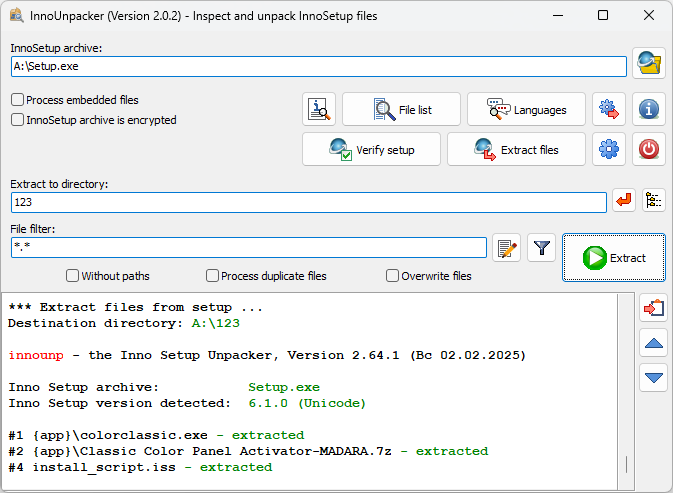Image resolution: width=673 pixels, height=493 pixels.
Task: Start extraction with green Extract button
Action: click(614, 257)
